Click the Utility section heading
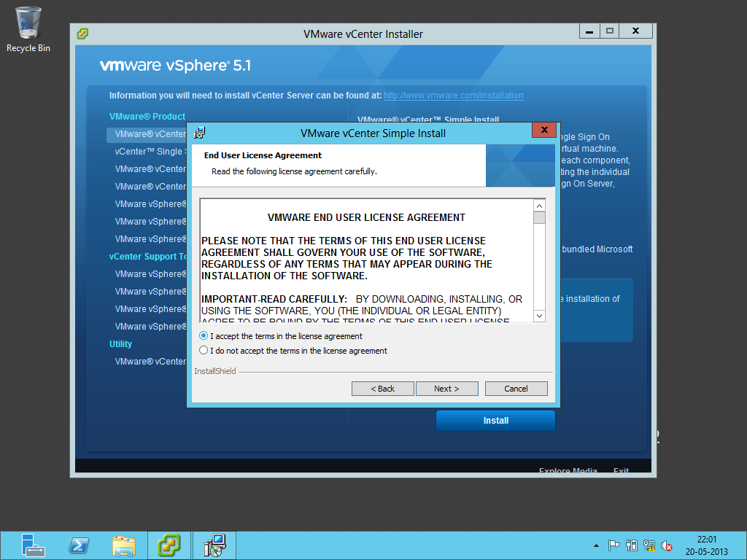Screen dimensions: 747x560 [120, 344]
